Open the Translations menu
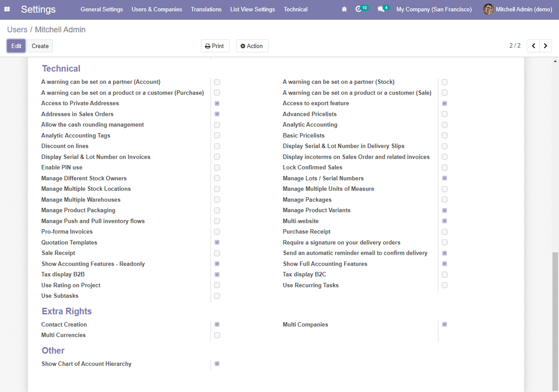This screenshot has width=559, height=392. 206,9
